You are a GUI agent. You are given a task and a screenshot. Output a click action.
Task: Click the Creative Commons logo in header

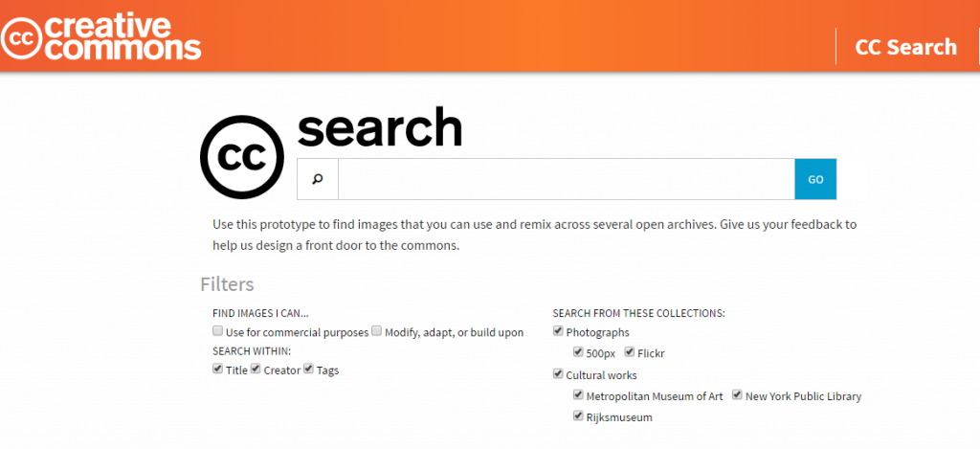coord(100,35)
